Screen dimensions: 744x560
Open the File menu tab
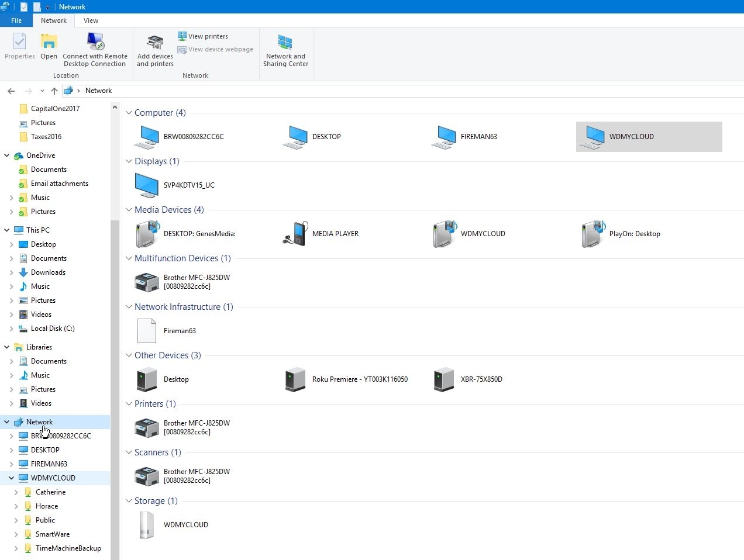pyautogui.click(x=16, y=20)
